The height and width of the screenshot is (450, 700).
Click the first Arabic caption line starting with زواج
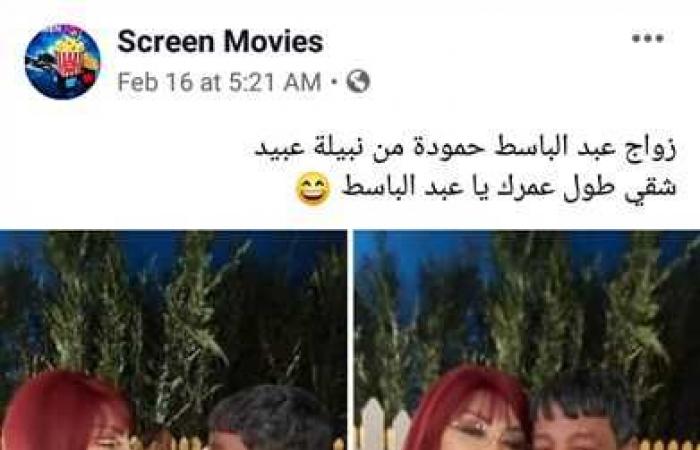click(x=465, y=149)
